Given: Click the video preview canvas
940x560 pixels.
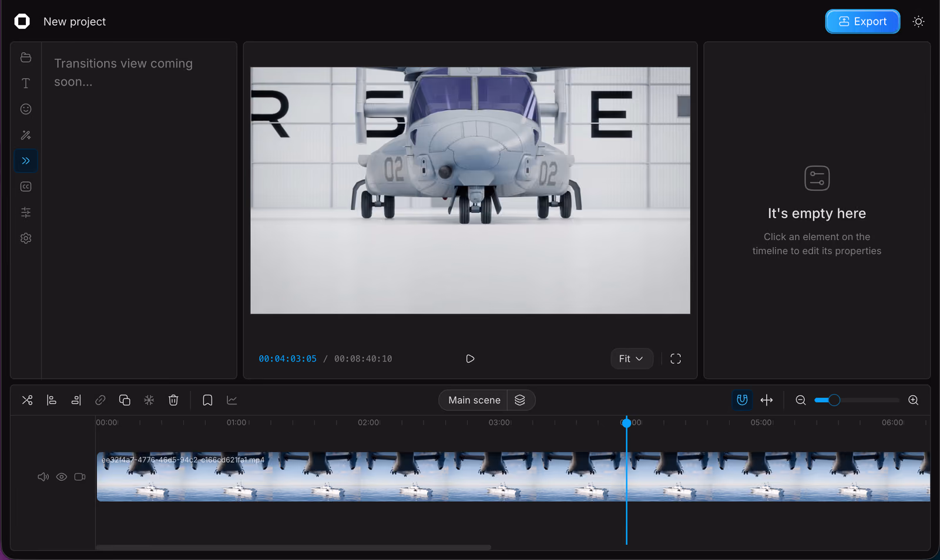Looking at the screenshot, I should pos(470,190).
